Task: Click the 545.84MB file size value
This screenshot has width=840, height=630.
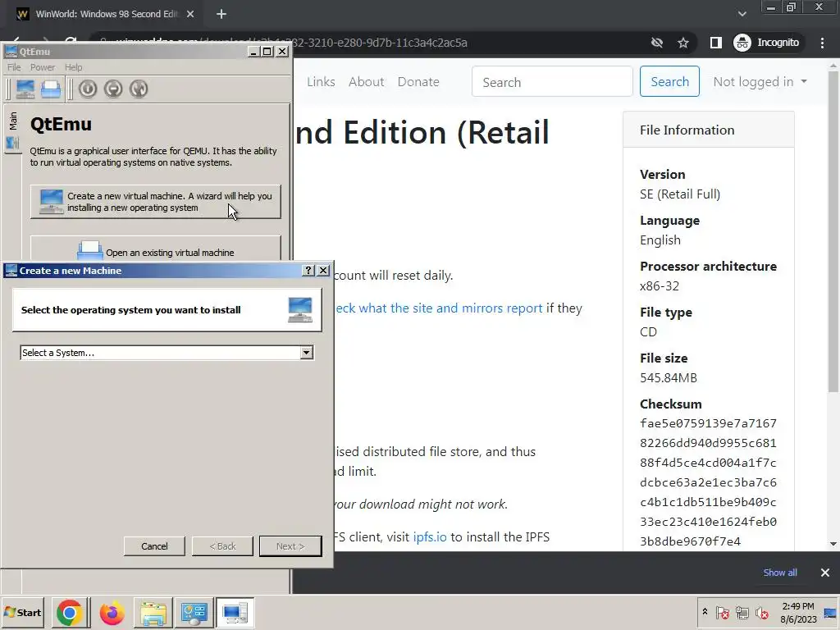Action: pos(668,377)
